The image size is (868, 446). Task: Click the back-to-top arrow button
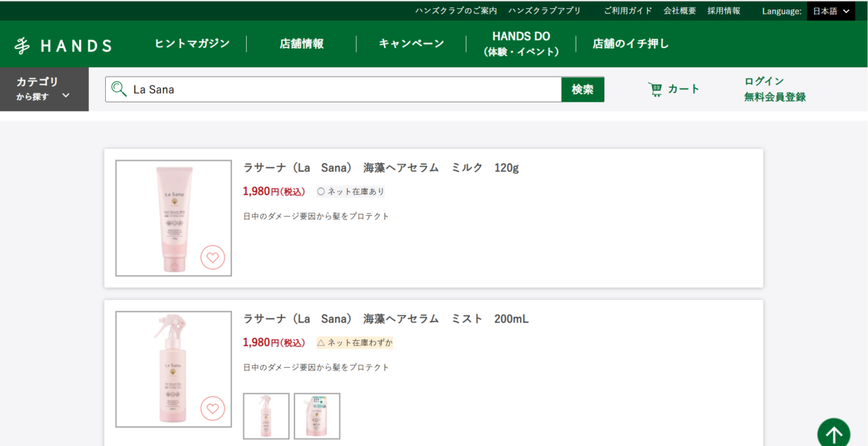click(833, 432)
